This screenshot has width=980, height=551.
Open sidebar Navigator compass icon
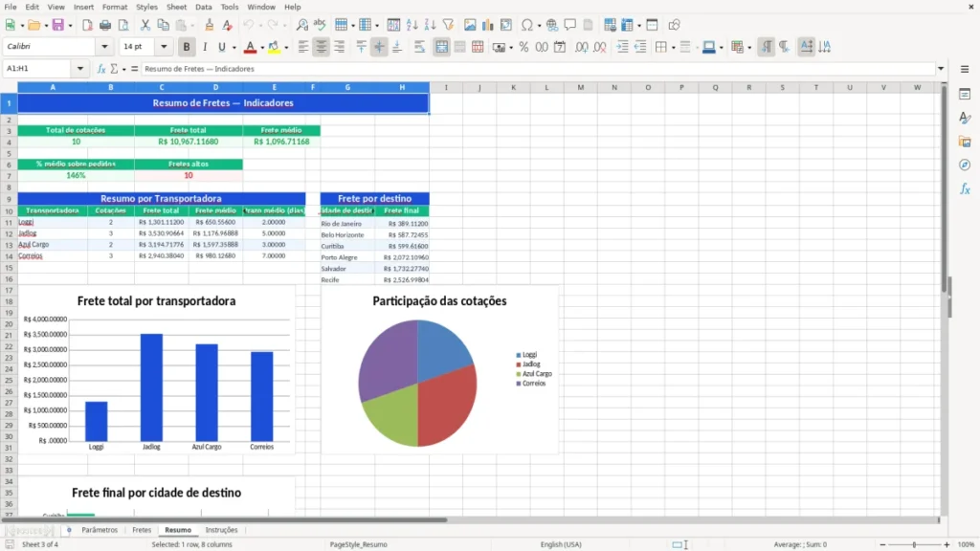965,165
